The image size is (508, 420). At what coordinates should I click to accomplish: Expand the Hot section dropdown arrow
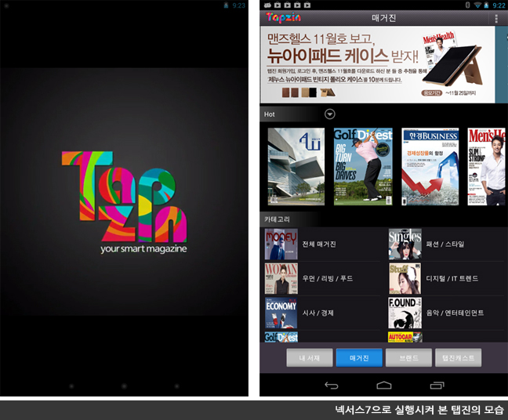pos(330,114)
